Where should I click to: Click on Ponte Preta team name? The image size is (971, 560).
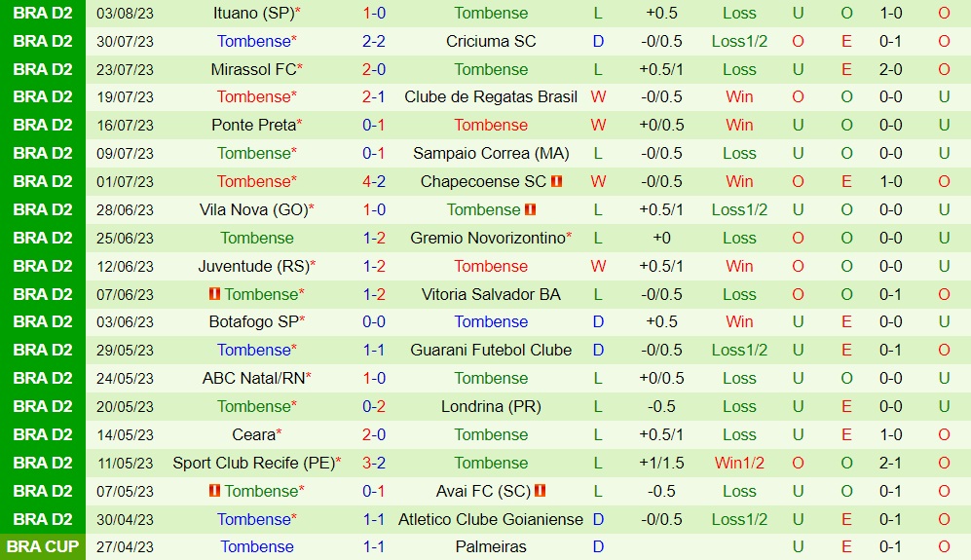[252, 126]
